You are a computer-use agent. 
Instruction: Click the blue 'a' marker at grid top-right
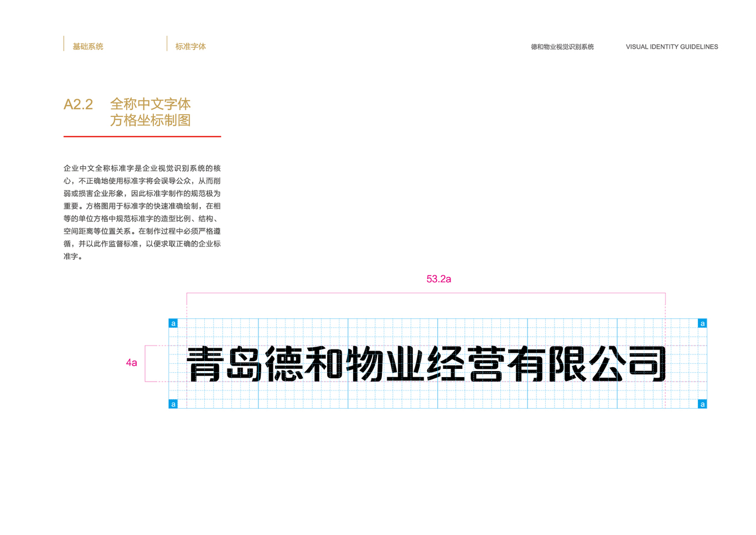pos(702,323)
